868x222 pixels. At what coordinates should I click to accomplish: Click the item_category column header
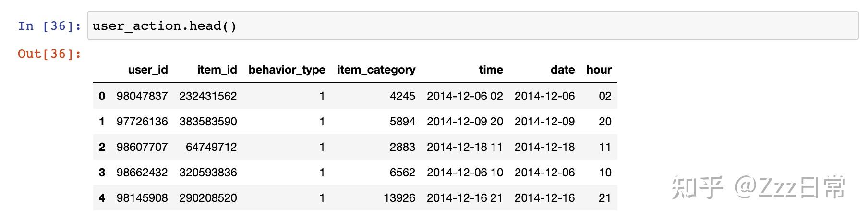click(376, 70)
